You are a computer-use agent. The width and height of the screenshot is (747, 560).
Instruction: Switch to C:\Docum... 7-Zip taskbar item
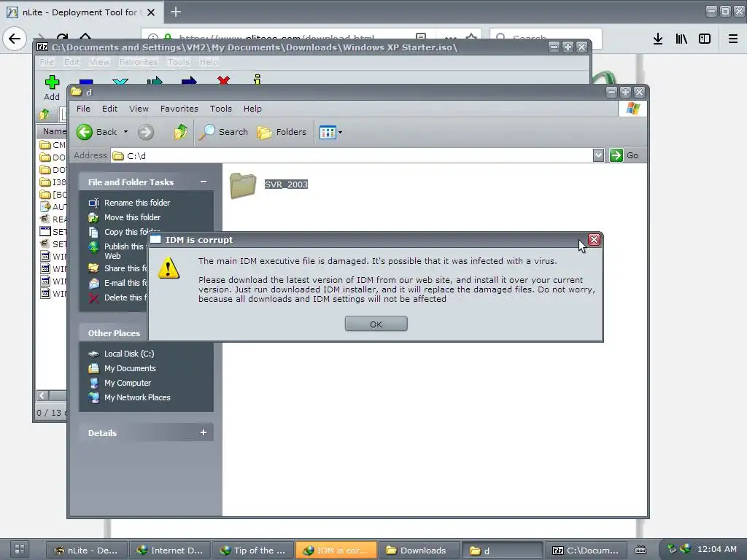point(585,551)
